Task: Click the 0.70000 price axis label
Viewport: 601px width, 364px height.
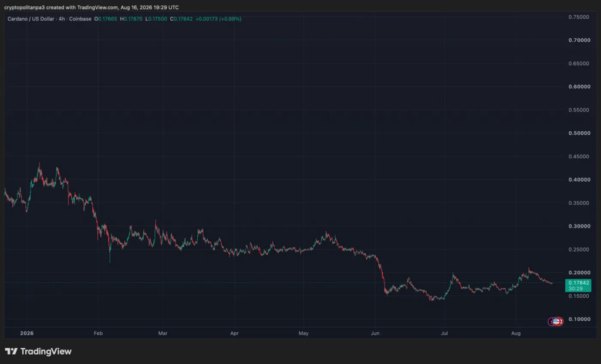Action: pyautogui.click(x=579, y=40)
